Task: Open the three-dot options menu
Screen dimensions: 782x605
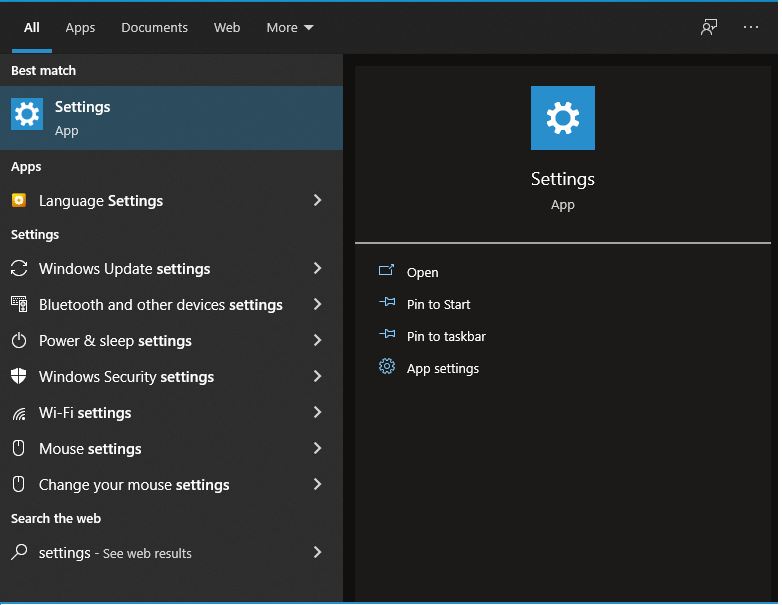Action: coord(751,27)
